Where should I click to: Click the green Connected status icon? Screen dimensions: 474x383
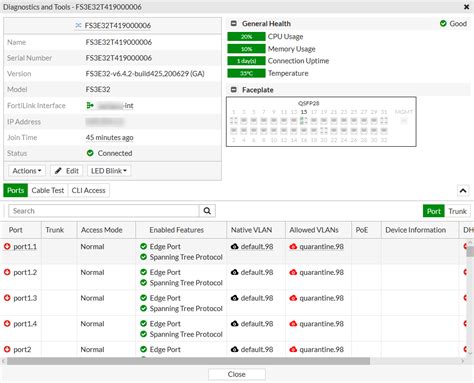click(90, 153)
